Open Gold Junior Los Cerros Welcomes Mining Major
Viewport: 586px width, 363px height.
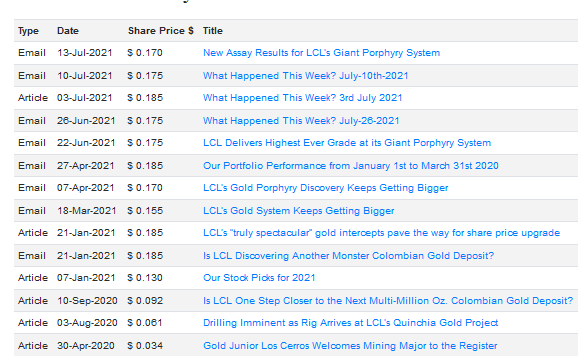350,346
